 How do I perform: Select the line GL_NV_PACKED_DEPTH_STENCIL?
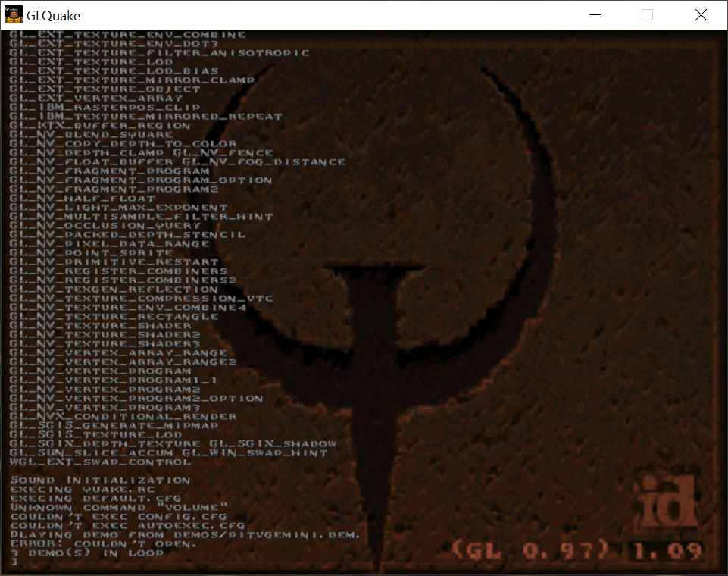(x=128, y=235)
